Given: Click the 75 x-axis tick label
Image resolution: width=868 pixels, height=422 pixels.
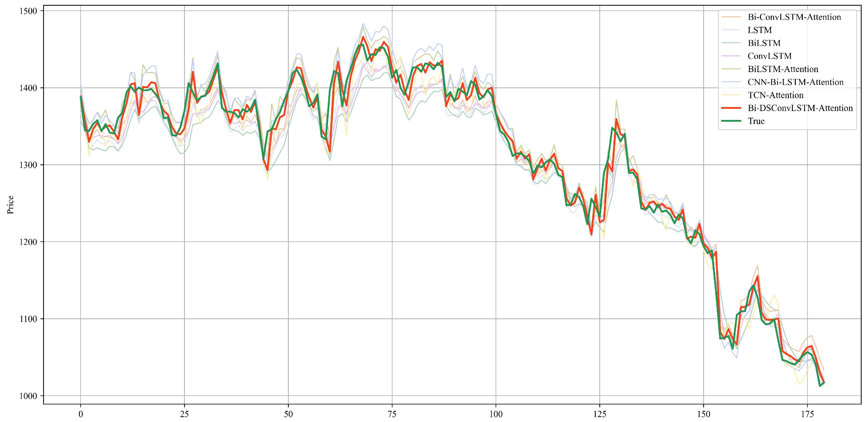Looking at the screenshot, I should coord(392,414).
